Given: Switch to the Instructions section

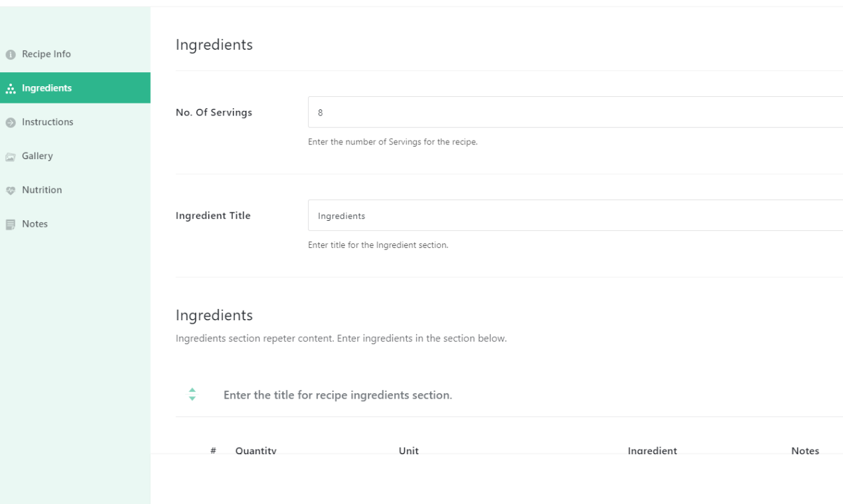Looking at the screenshot, I should (x=48, y=121).
